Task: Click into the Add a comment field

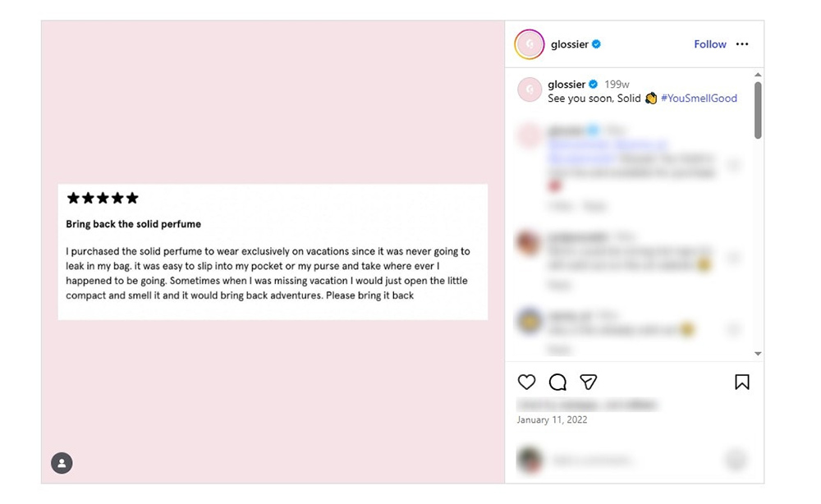Action: tap(608, 460)
